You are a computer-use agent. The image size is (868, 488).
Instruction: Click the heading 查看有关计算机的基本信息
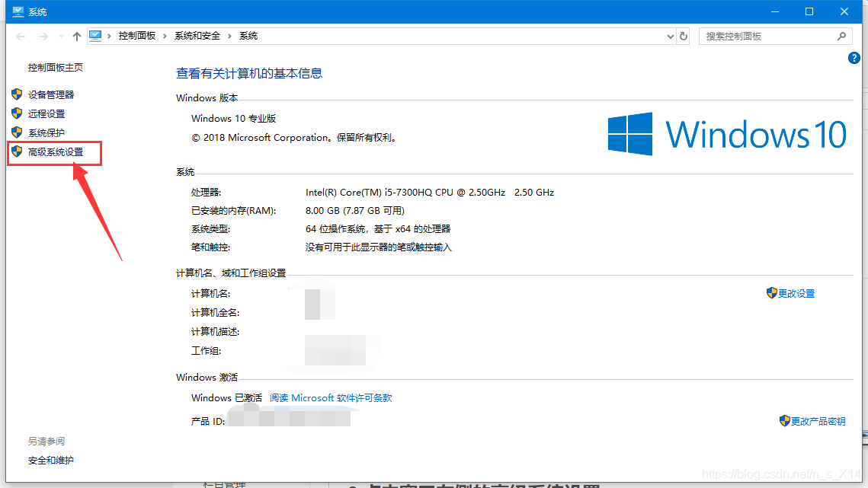pyautogui.click(x=249, y=74)
